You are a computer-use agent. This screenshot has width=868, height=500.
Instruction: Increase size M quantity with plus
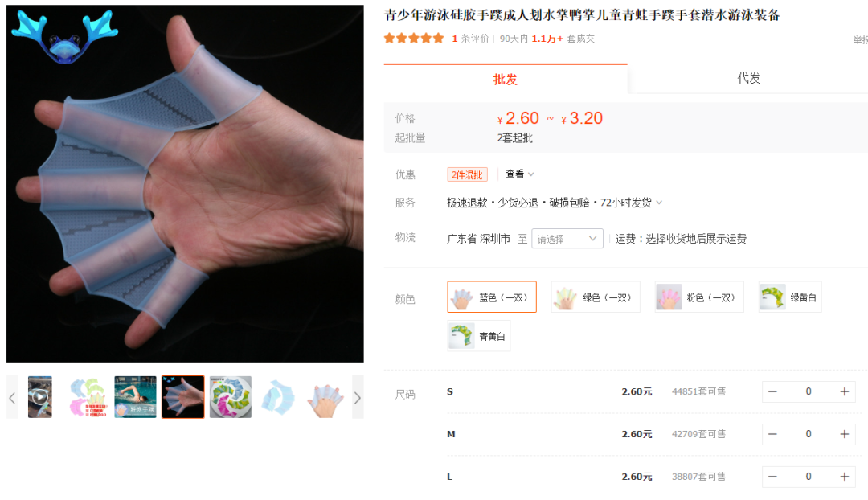click(x=844, y=434)
